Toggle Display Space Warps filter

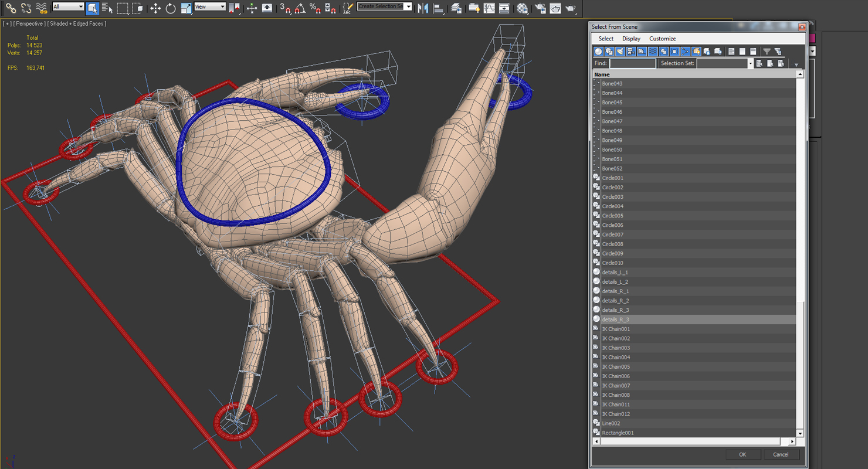tap(653, 52)
